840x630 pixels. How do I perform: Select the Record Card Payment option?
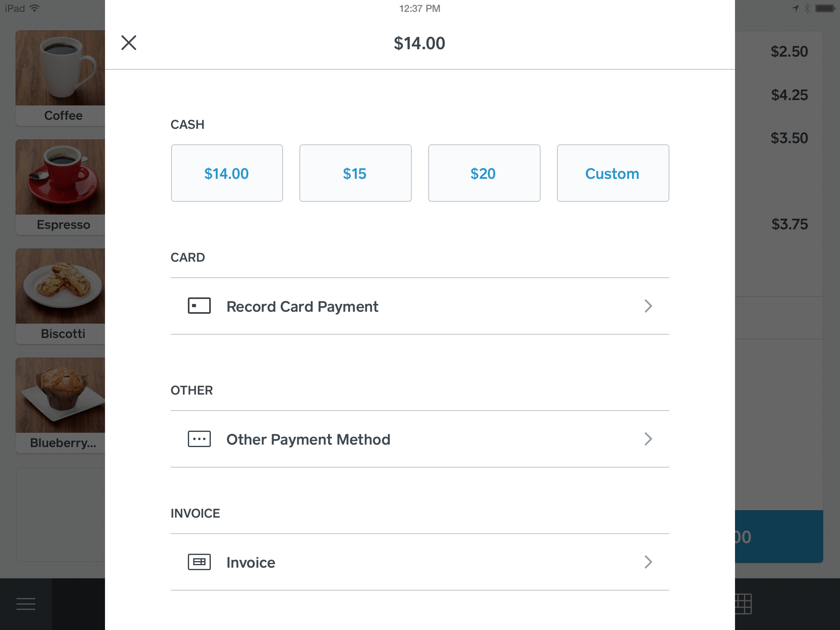tap(420, 306)
